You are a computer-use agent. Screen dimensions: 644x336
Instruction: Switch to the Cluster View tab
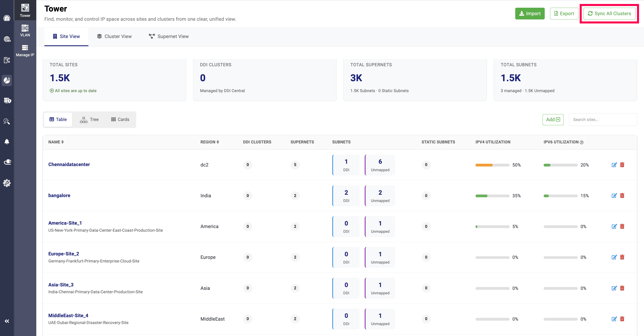(114, 37)
